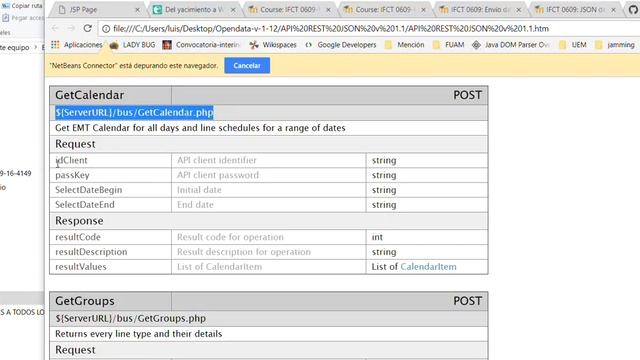Close the Del yacimiento tab
The image size is (640, 360).
(x=233, y=9)
